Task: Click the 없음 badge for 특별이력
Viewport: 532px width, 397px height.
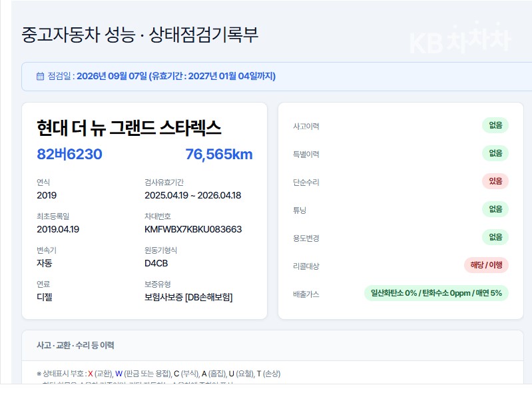Action: [495, 153]
